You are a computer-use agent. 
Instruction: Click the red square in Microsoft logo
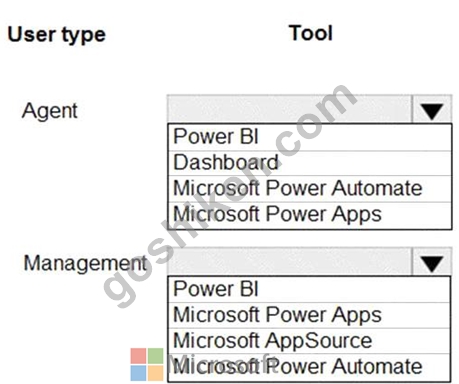pyautogui.click(x=138, y=356)
